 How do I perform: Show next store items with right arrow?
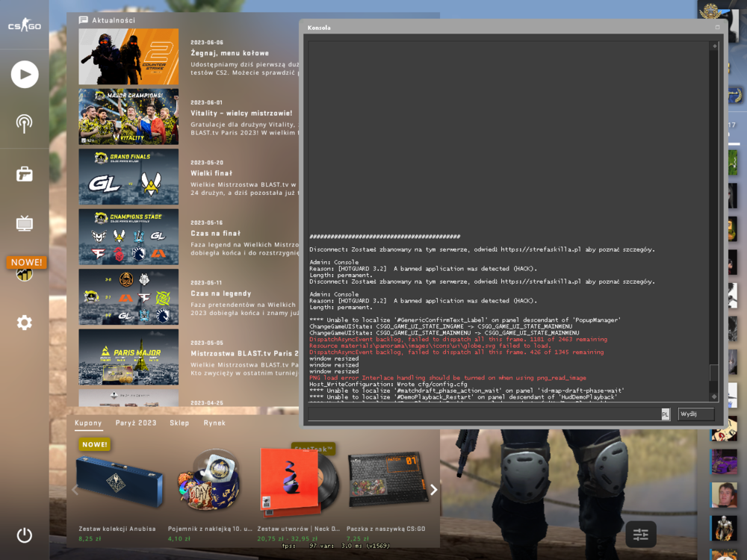click(x=433, y=490)
